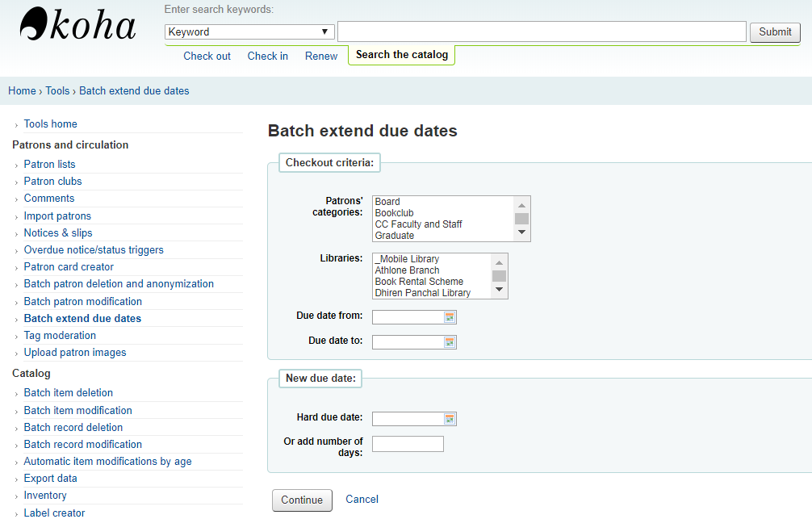Focus the Hard due date field
Viewport: 812px width, 519px height.
point(408,419)
